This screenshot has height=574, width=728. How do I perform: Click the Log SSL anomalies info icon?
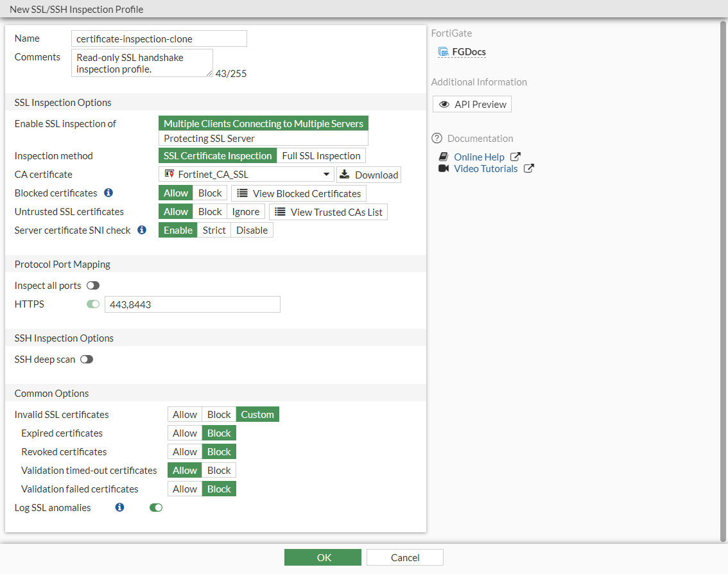pos(119,507)
